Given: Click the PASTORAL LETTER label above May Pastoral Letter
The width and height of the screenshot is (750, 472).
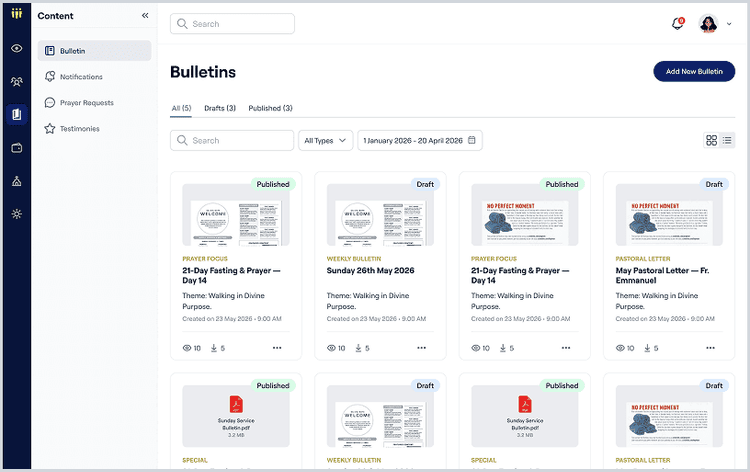Looking at the screenshot, I should [x=643, y=259].
